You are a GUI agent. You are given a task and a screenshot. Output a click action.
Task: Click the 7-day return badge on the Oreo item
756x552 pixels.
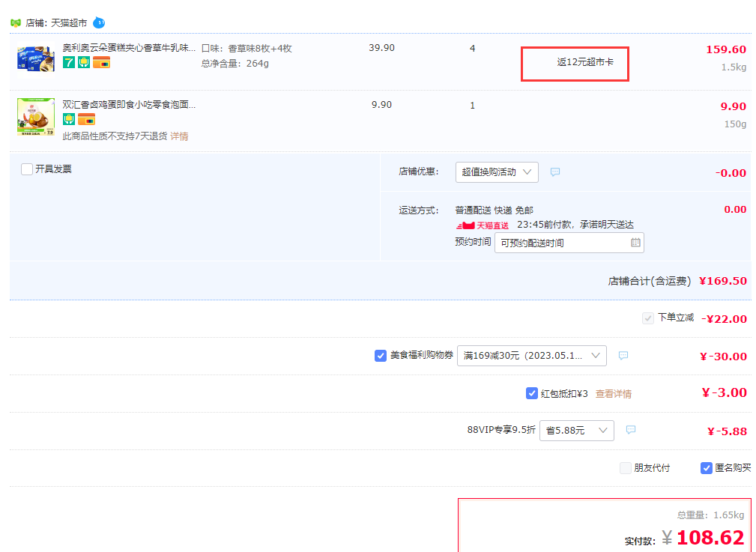(69, 62)
